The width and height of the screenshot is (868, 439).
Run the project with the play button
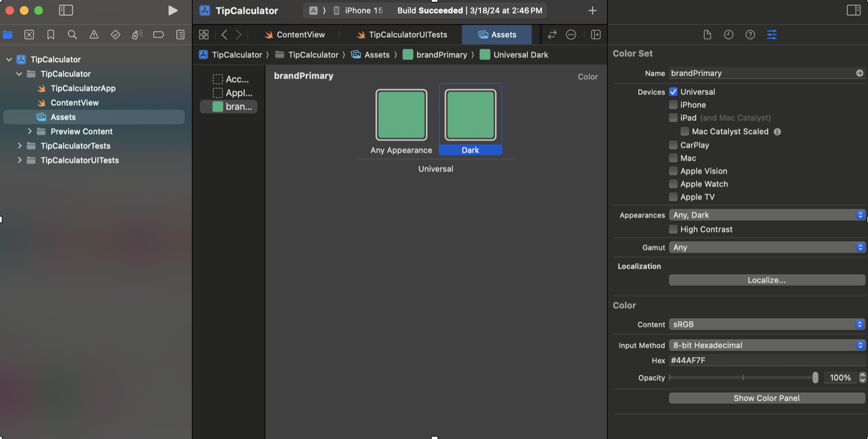click(173, 11)
